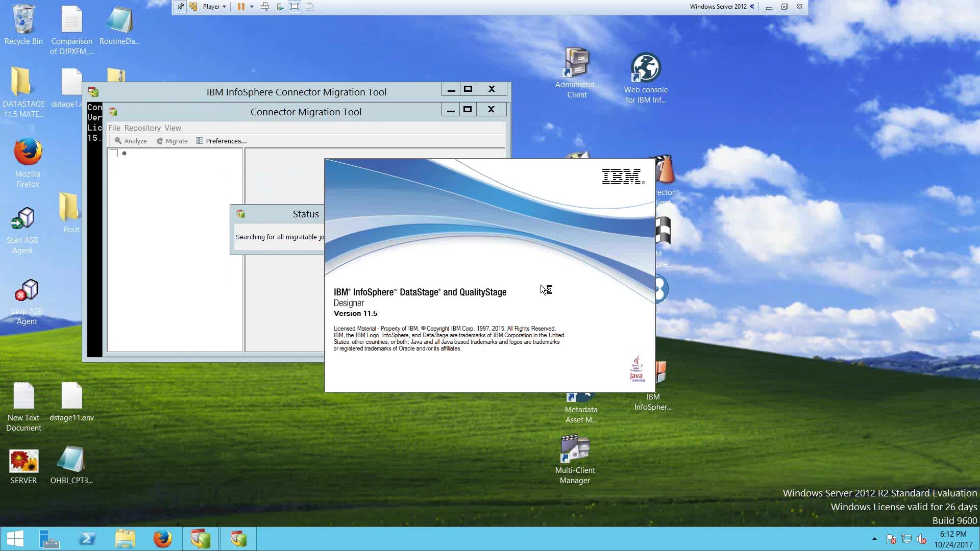Close IBM InfoSphere Connector Migration Tool window
The width and height of the screenshot is (980, 551).
(x=492, y=89)
